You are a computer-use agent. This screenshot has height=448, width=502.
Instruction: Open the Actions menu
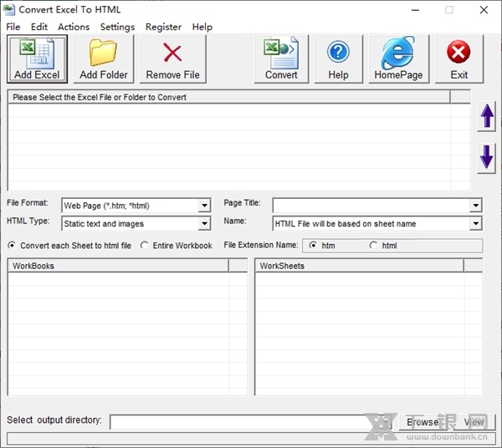pyautogui.click(x=74, y=27)
